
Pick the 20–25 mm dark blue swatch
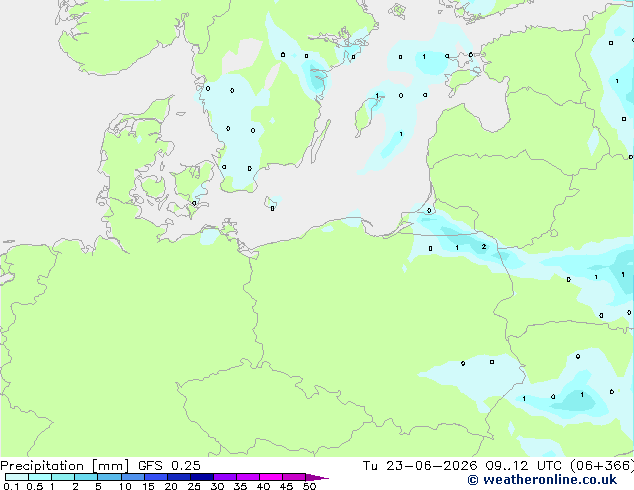[178, 477]
